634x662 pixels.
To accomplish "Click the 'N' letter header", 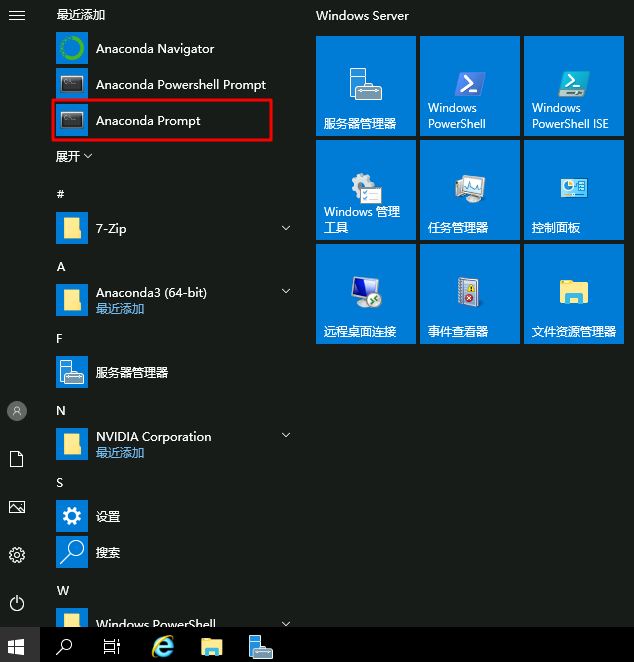I will (x=61, y=411).
